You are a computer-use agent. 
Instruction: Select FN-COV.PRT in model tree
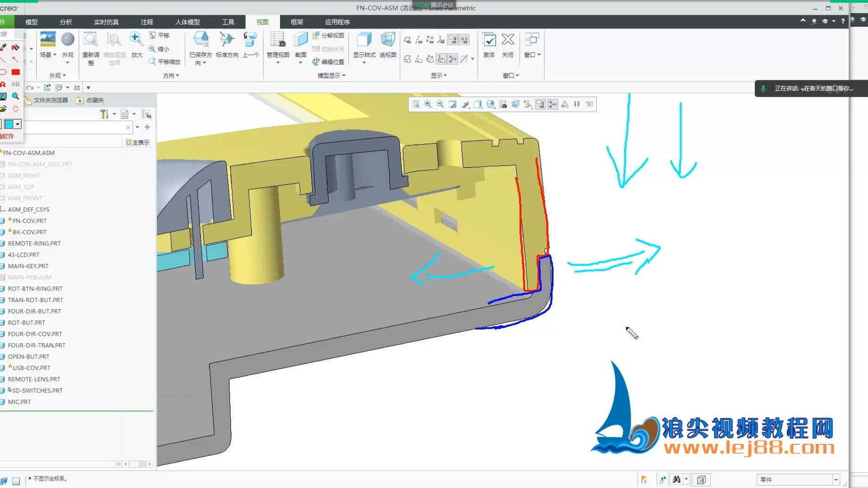point(29,221)
